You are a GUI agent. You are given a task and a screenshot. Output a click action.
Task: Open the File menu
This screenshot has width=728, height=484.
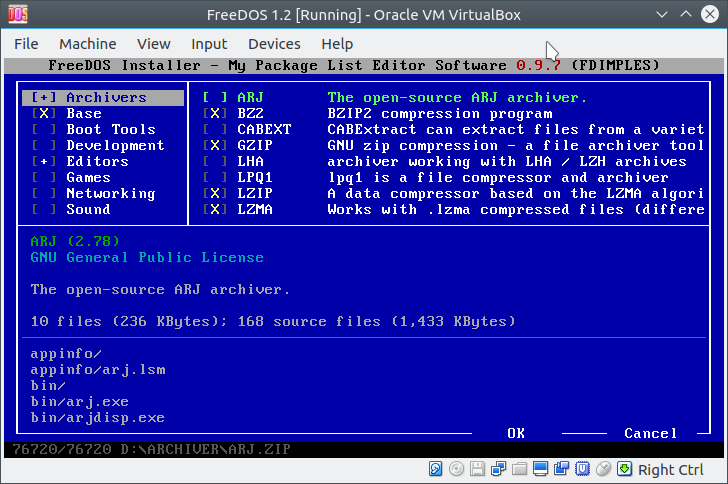pyautogui.click(x=26, y=44)
